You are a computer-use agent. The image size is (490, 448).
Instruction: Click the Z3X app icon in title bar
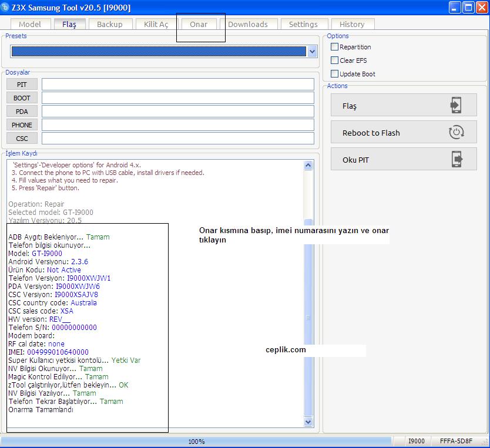click(x=5, y=7)
